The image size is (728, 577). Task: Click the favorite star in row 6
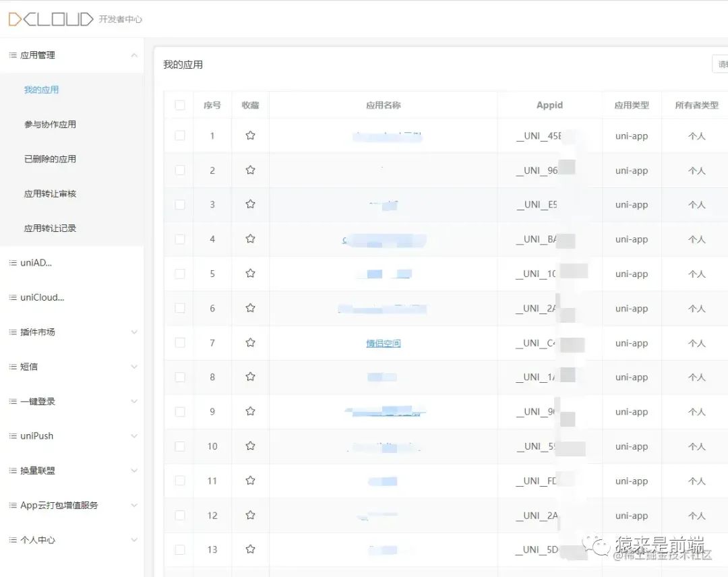[x=250, y=308]
